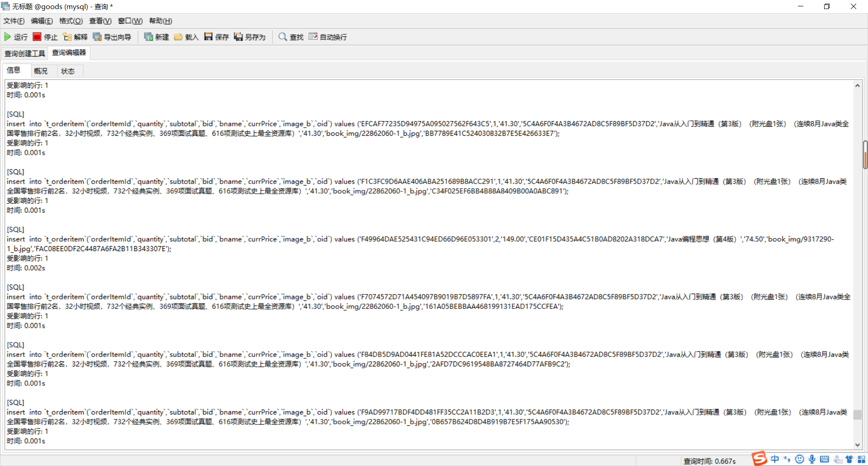Click the insert statement with id F7074572D71A
Viewport: 868px width, 466px height.
tap(429, 301)
